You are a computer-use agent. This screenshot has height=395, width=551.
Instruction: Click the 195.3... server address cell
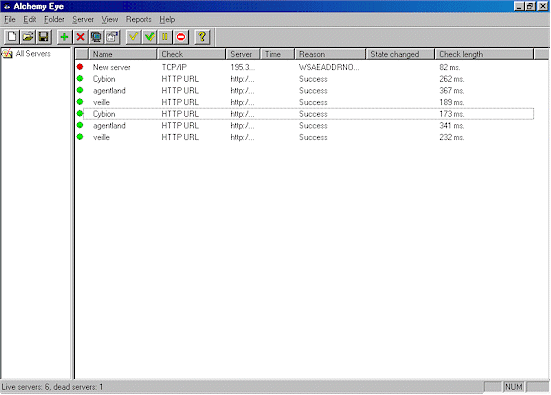[242, 67]
